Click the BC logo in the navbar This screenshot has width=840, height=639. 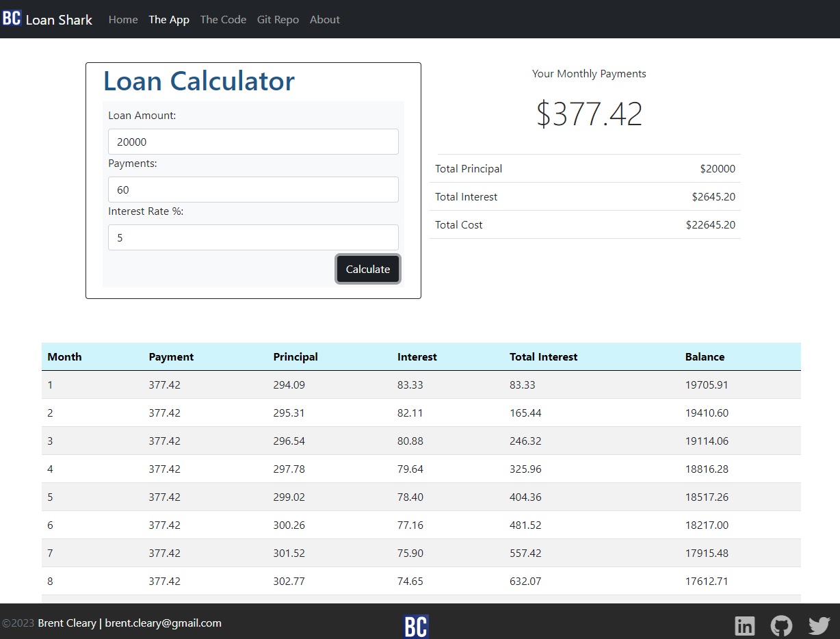[x=12, y=18]
